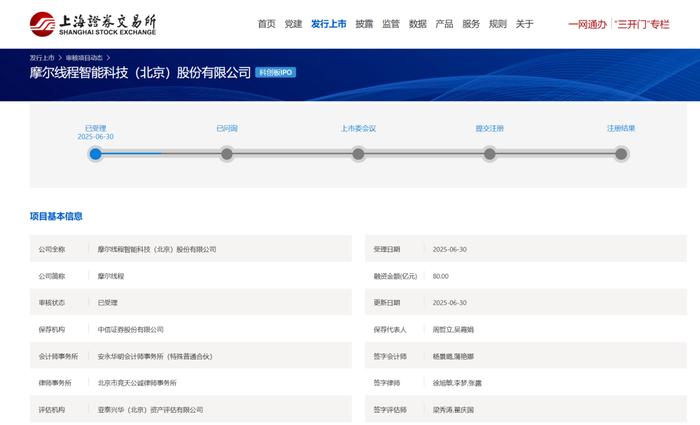Viewport: 700px width, 425px height.
Task: Click the 受理日期 label cell
Action: [387, 249]
